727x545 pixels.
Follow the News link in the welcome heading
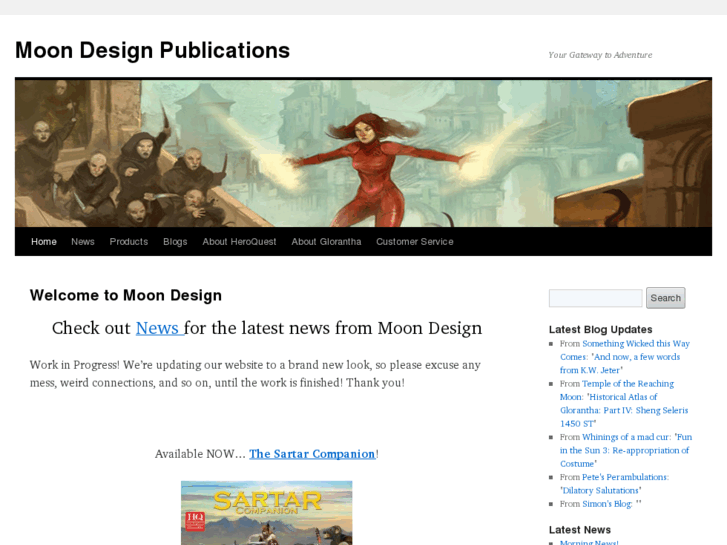click(x=159, y=328)
